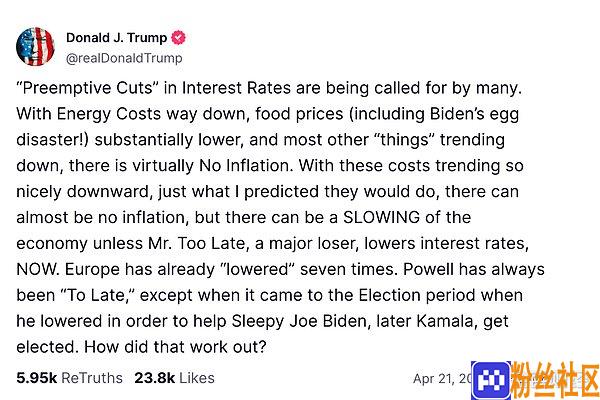600x400 pixels.
Task: Click the phrase "No Inflation" in post
Action: 245,166
